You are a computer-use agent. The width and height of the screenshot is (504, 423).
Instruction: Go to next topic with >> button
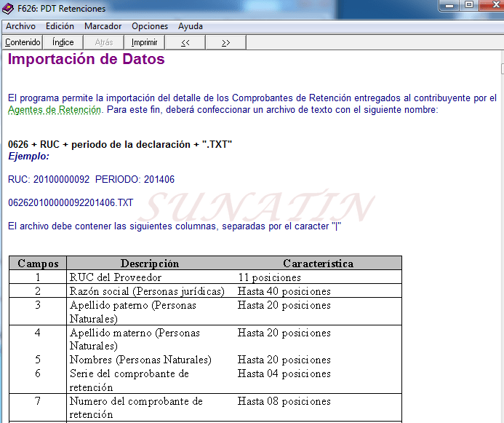click(225, 42)
